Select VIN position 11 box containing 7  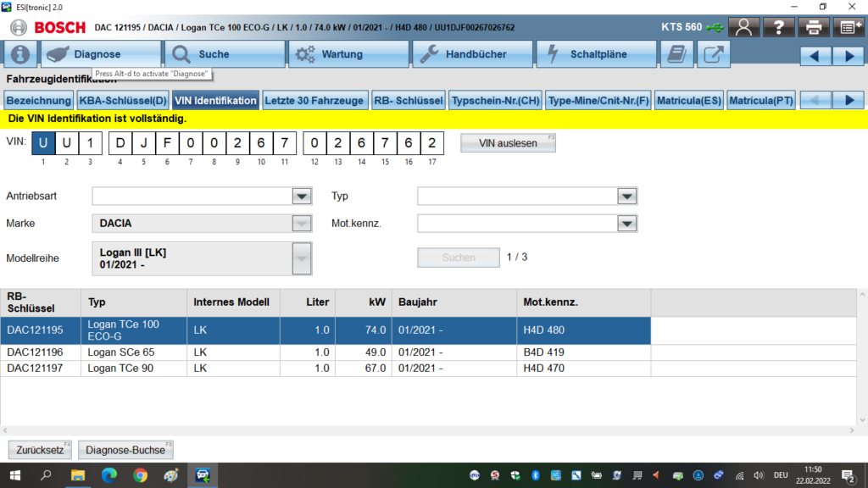285,143
